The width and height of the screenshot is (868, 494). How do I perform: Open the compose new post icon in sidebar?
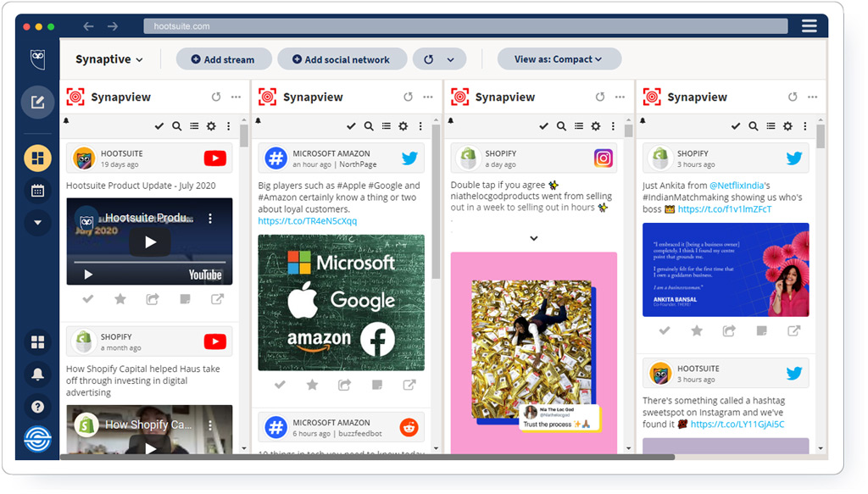click(x=37, y=102)
